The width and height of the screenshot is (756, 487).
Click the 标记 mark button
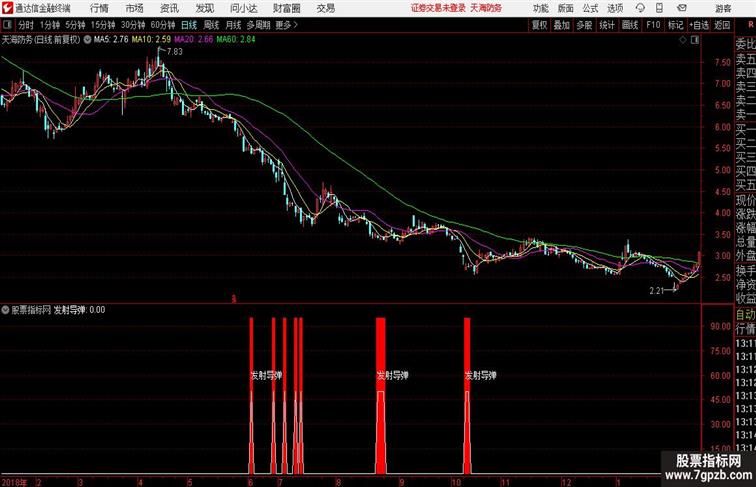pyautogui.click(x=675, y=25)
